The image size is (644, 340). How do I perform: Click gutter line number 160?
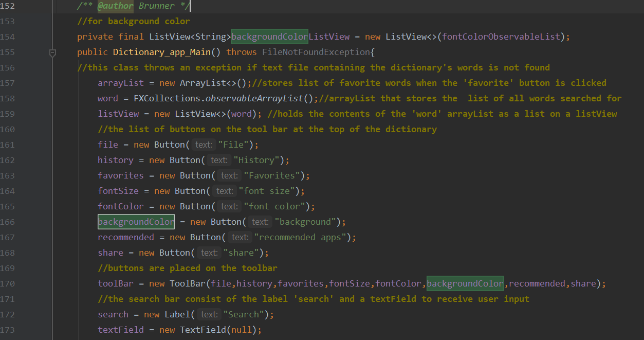8,129
